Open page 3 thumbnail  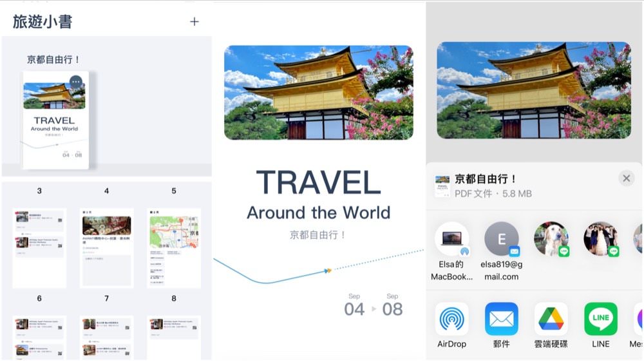click(39, 247)
